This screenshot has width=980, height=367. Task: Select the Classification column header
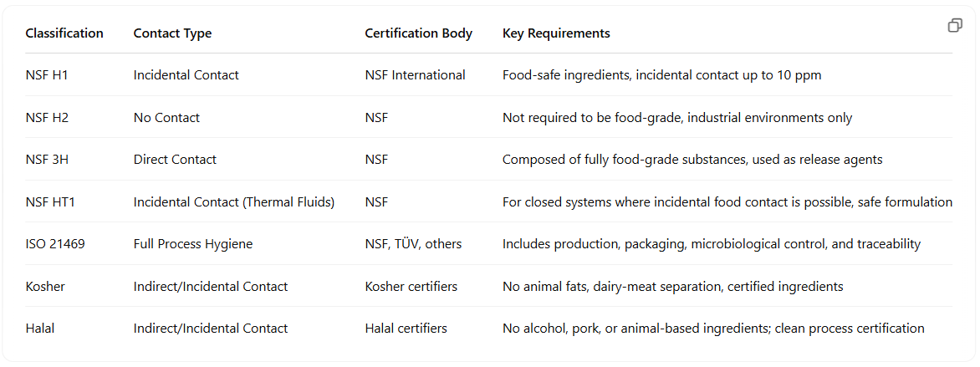point(64,33)
